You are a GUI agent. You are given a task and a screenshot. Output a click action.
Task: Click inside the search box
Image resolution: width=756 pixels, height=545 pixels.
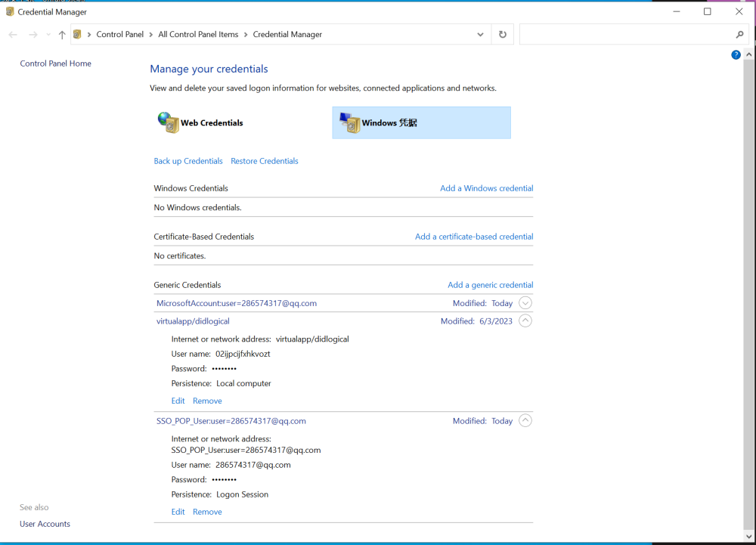(x=626, y=34)
